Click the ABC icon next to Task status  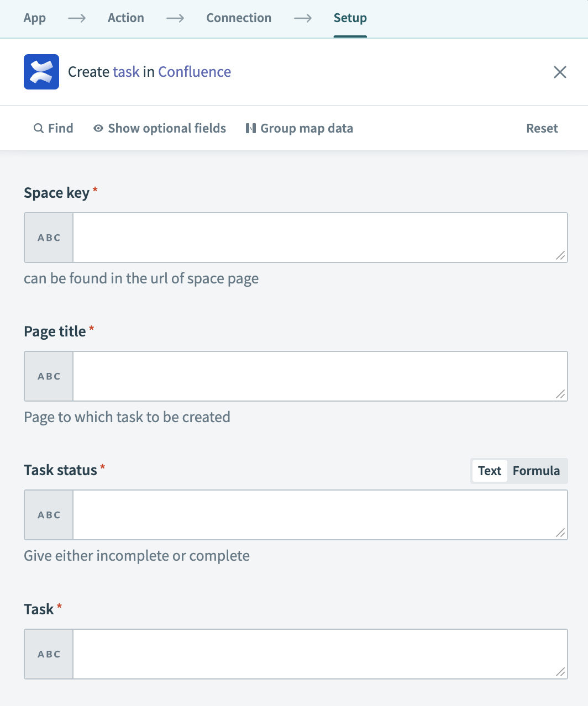pyautogui.click(x=48, y=514)
